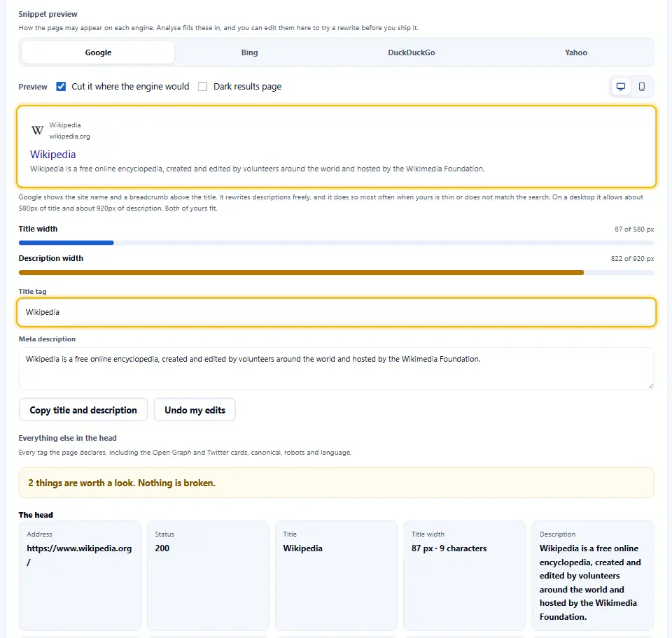Viewport: 672px width, 638px height.
Task: Click the snippet description text in preview
Action: pyautogui.click(x=257, y=169)
